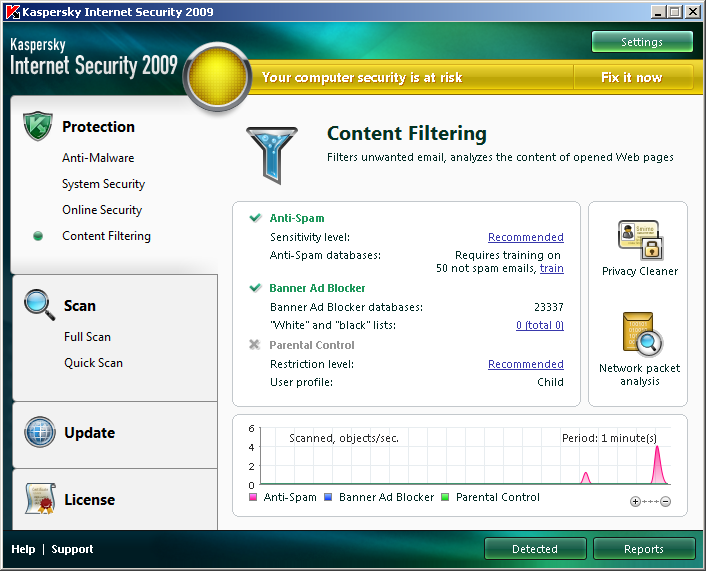Open the Privacy Cleaner tool icon
706x571 pixels.
640,240
